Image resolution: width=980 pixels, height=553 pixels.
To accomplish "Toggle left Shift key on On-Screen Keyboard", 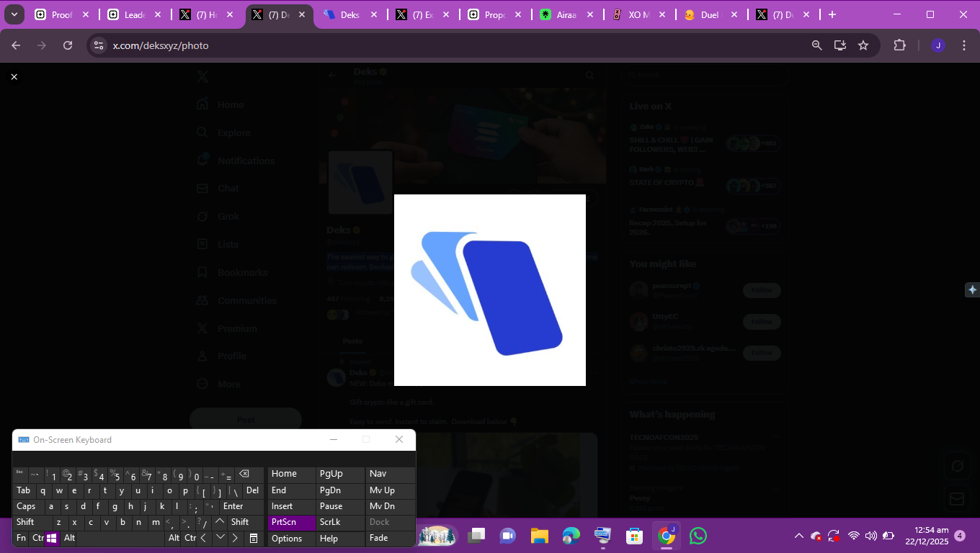I will pyautogui.click(x=25, y=522).
